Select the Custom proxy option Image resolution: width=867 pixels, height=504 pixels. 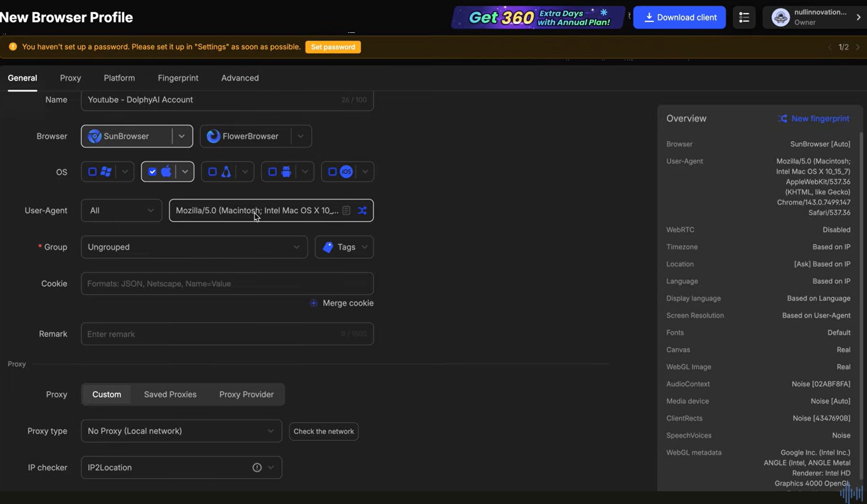coord(107,395)
